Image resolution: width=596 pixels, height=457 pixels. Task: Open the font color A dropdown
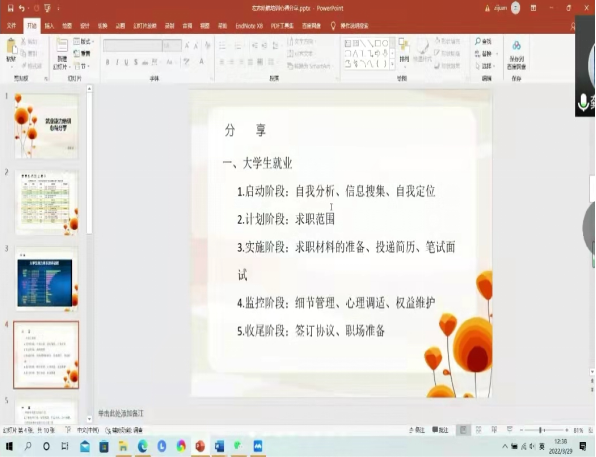click(202, 61)
